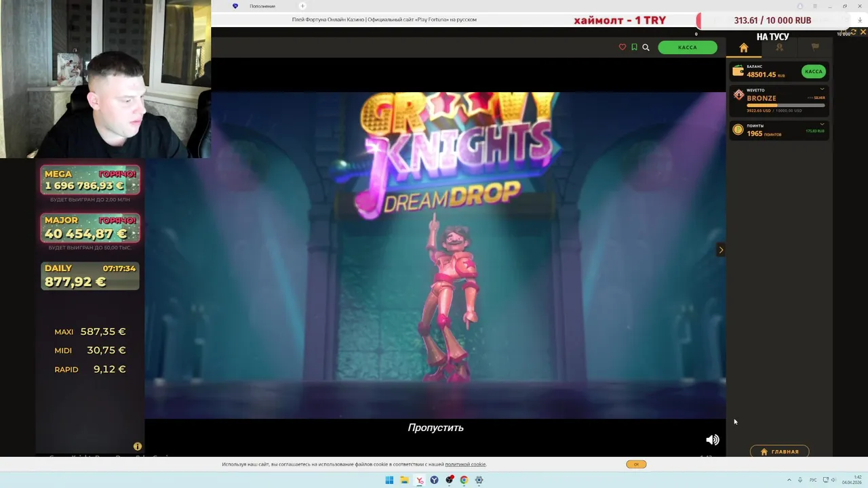Open Settings gear in taskbar
This screenshot has width=868, height=488.
tap(479, 480)
